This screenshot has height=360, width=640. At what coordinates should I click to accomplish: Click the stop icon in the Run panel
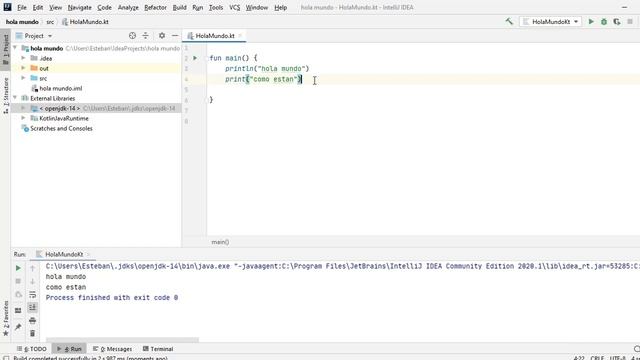pos(18,281)
